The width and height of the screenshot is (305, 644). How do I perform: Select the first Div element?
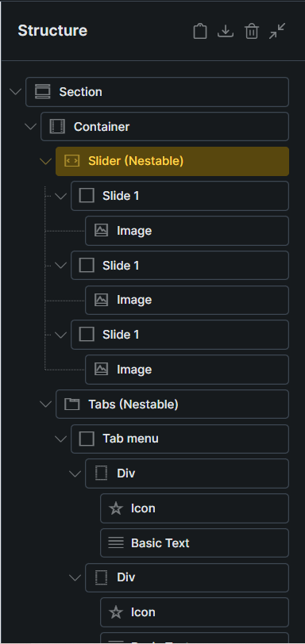point(187,473)
